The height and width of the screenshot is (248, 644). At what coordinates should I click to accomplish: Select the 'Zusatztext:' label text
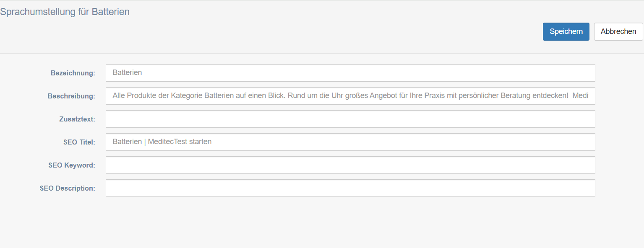coord(77,119)
